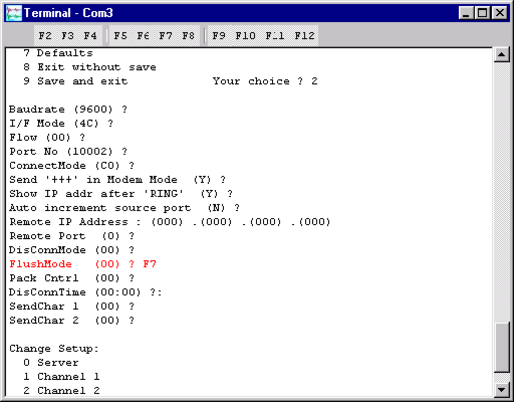Click the vertical scrollbar thumb
Viewport: 514px width, 402px height.
[502, 347]
